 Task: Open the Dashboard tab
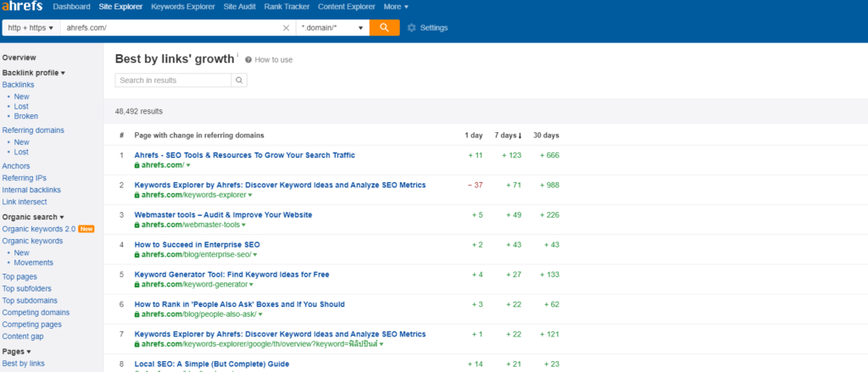pyautogui.click(x=71, y=7)
